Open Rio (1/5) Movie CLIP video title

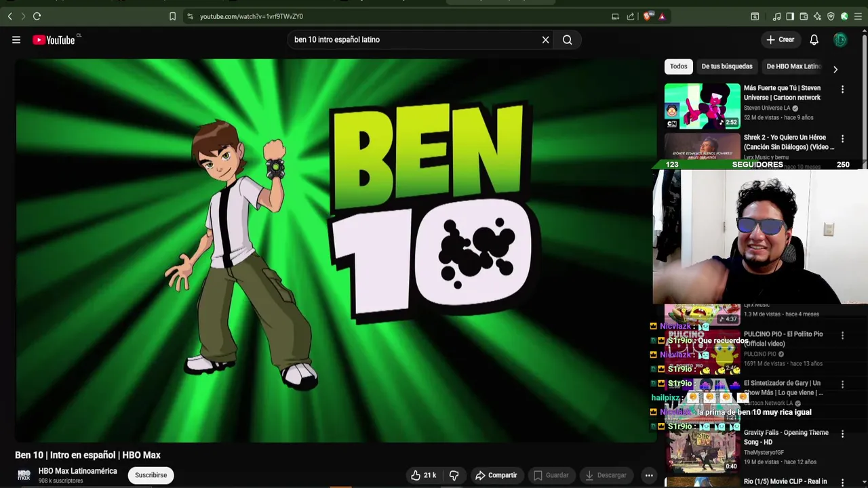785,481
